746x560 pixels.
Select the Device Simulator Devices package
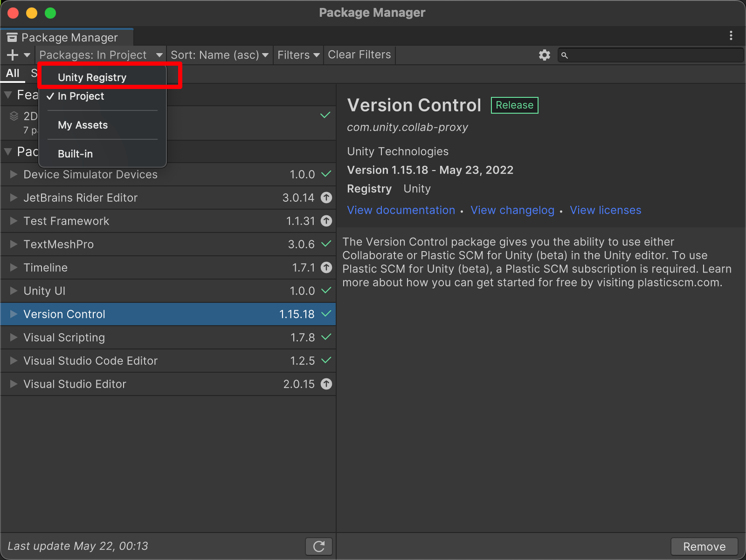click(x=168, y=174)
